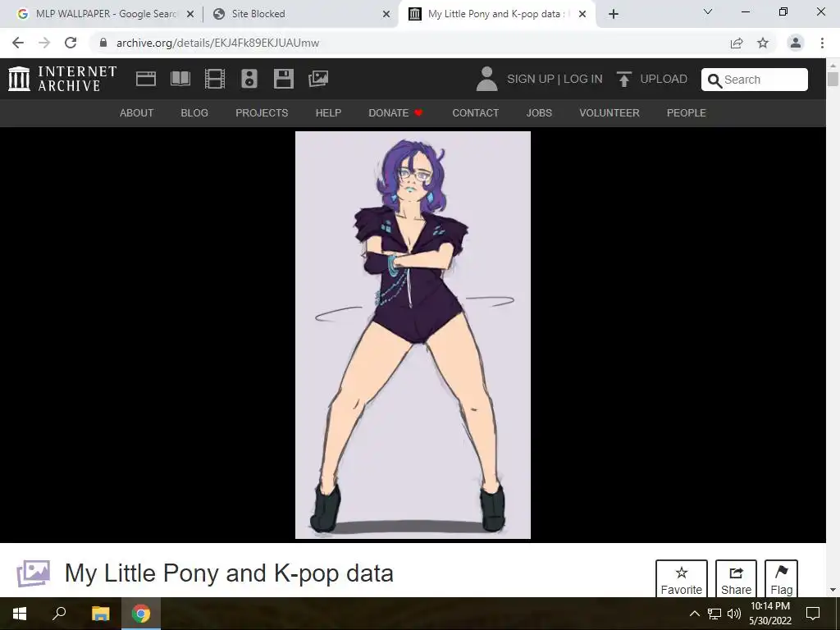Open the BLOG menu item
This screenshot has height=630, width=840.
coord(194,113)
